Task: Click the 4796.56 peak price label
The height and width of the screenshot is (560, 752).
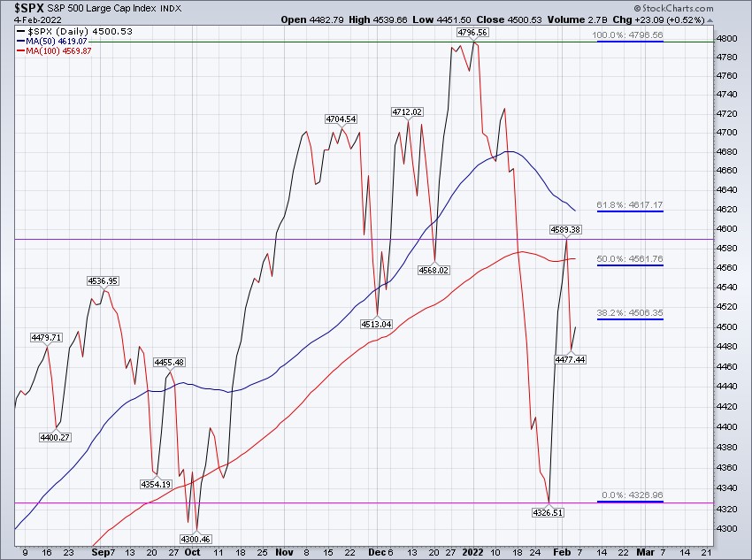Action: pos(471,32)
